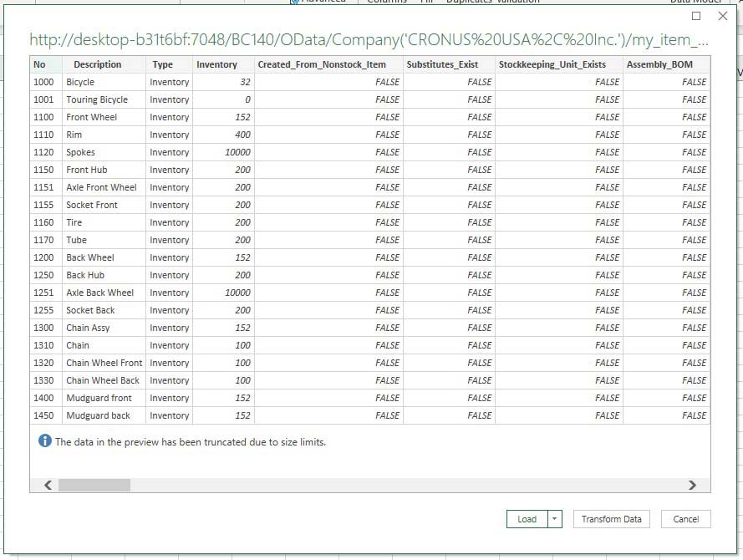Click the Transform Data button
Screen dimensions: 743x560
tap(611, 519)
